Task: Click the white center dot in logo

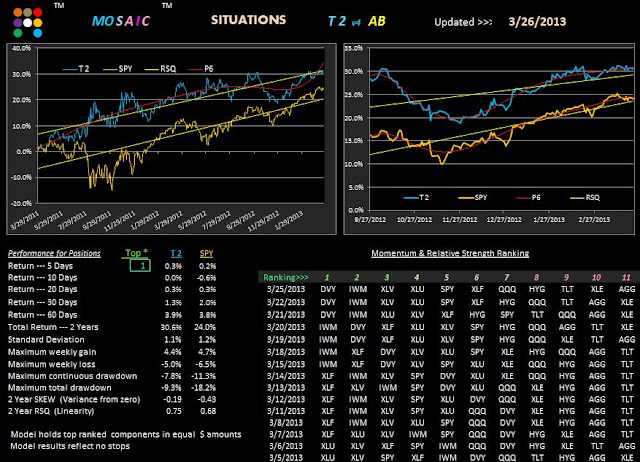Action: (27, 23)
